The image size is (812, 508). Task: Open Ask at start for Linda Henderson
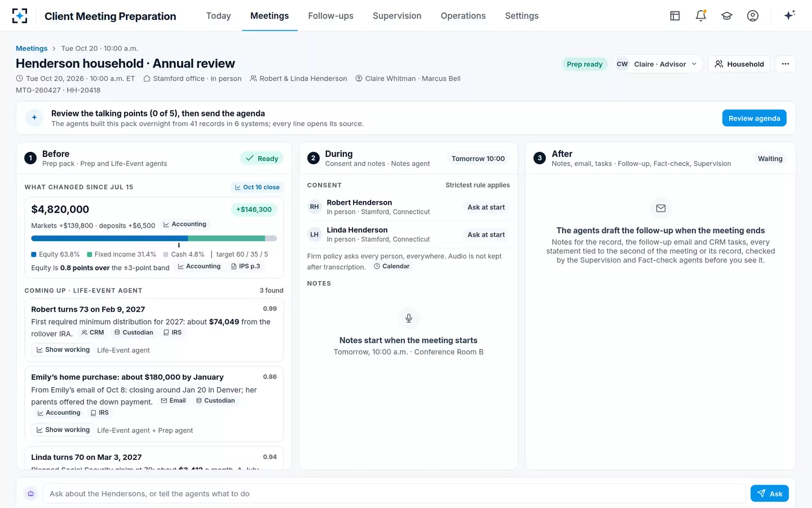486,235
